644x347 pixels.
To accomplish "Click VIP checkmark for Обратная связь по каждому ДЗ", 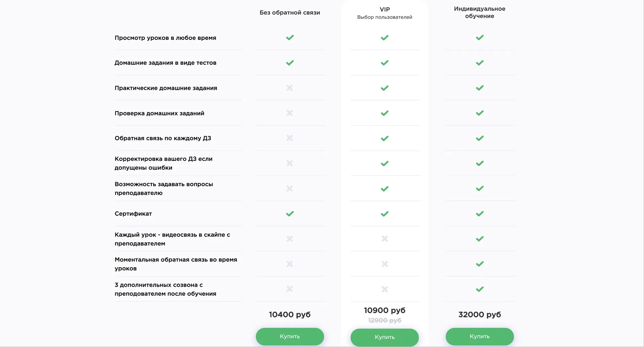I will [x=385, y=138].
